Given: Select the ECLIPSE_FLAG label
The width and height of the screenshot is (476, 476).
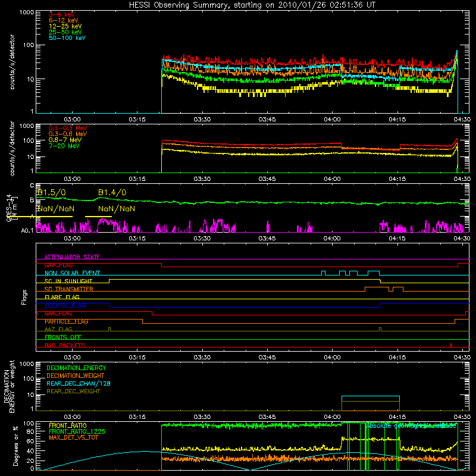Looking at the screenshot, I should 65,305.
